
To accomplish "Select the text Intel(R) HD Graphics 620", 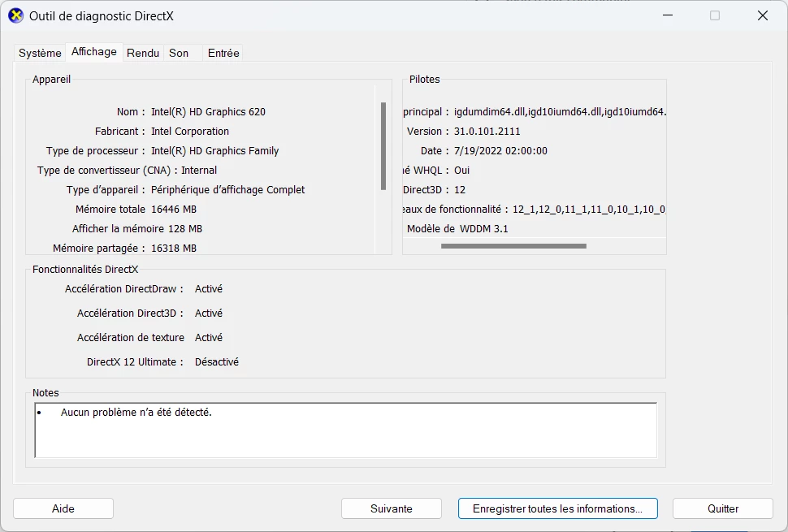I will 208,111.
